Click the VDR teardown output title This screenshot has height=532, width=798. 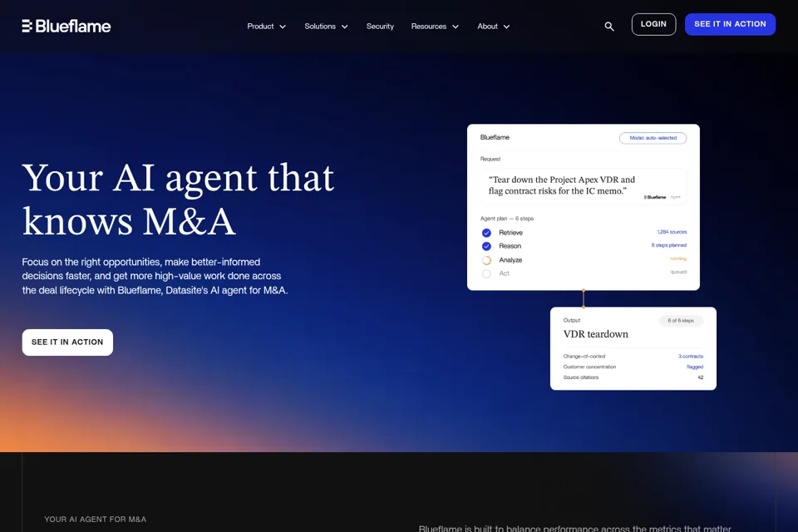pyautogui.click(x=595, y=334)
